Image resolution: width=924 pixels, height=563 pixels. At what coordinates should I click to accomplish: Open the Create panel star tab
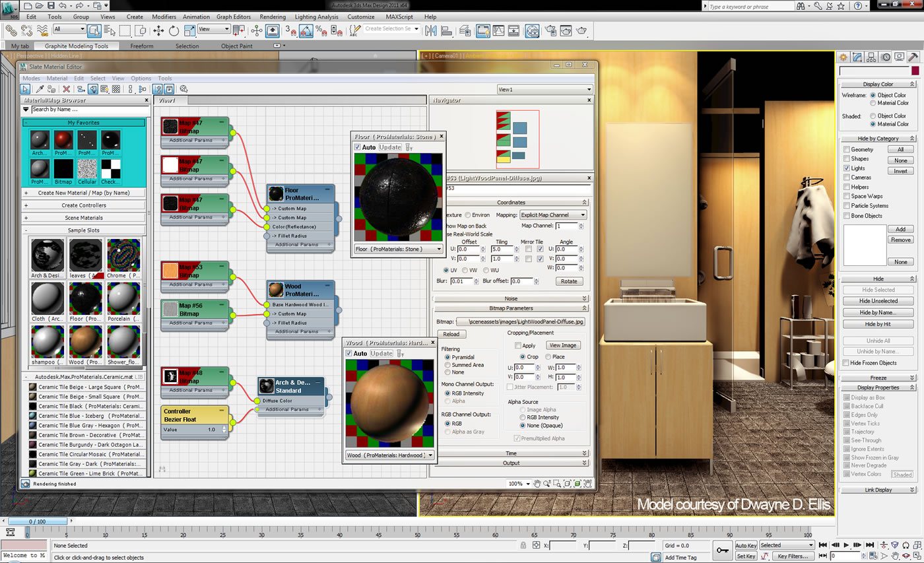[843, 57]
